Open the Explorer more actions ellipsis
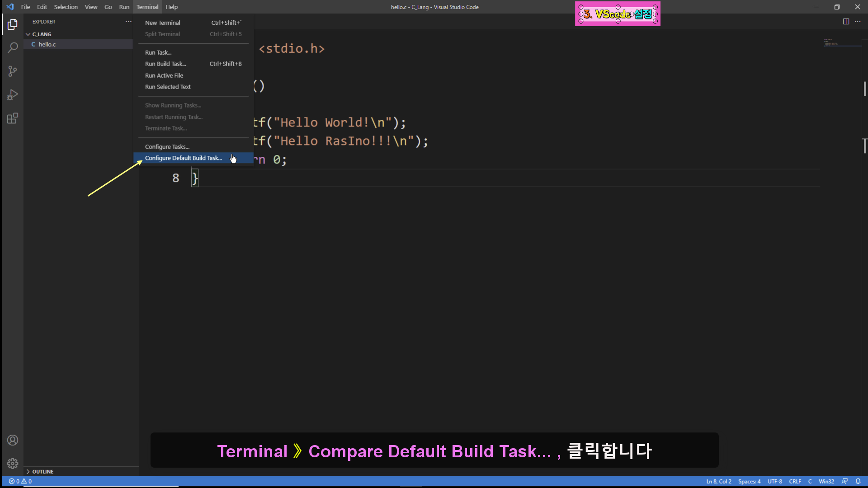Screen dimensions: 868x488 [x=128, y=22]
